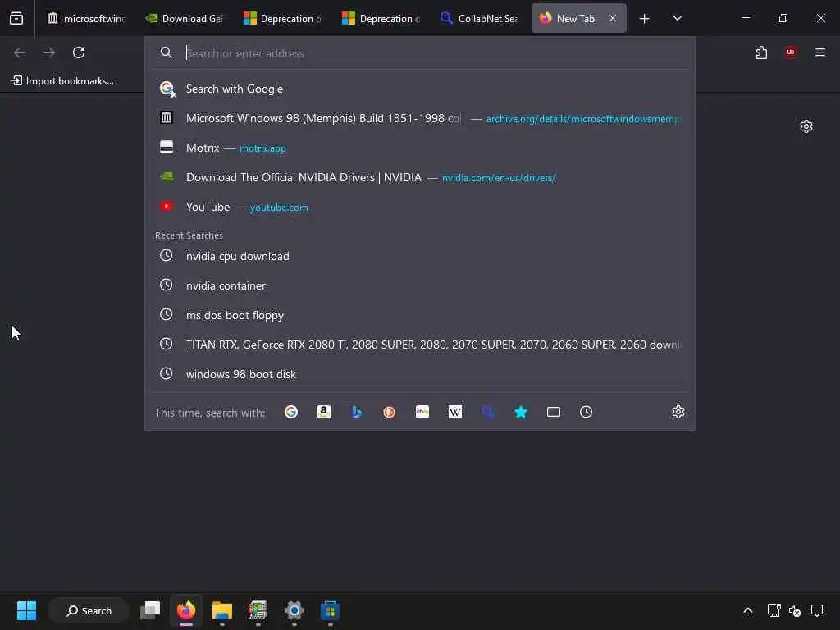Screen dimensions: 840x630
Task: Search bookmarks with the star icon
Action: click(521, 412)
